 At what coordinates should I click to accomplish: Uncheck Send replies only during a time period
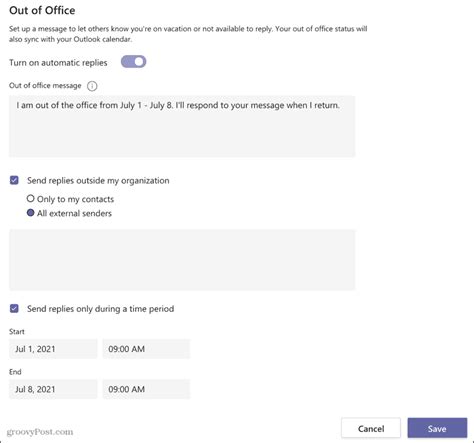coord(14,308)
